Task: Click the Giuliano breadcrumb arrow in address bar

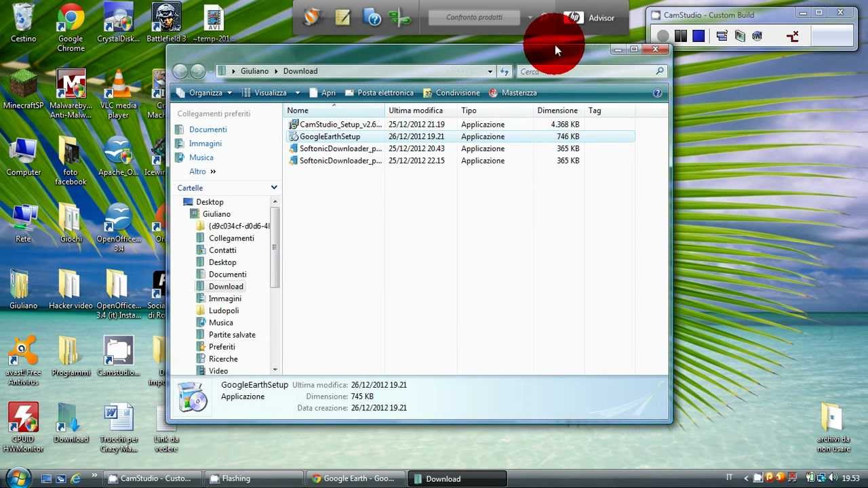Action: [x=276, y=71]
